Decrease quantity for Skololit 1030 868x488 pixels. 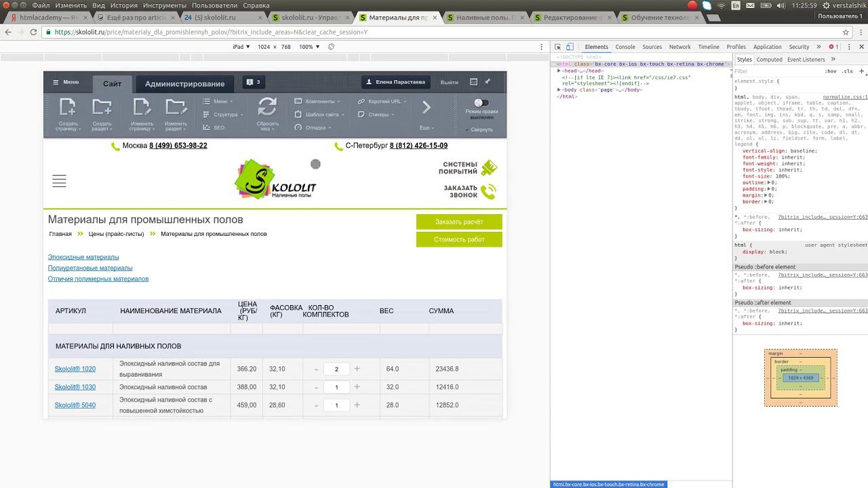pyautogui.click(x=316, y=387)
